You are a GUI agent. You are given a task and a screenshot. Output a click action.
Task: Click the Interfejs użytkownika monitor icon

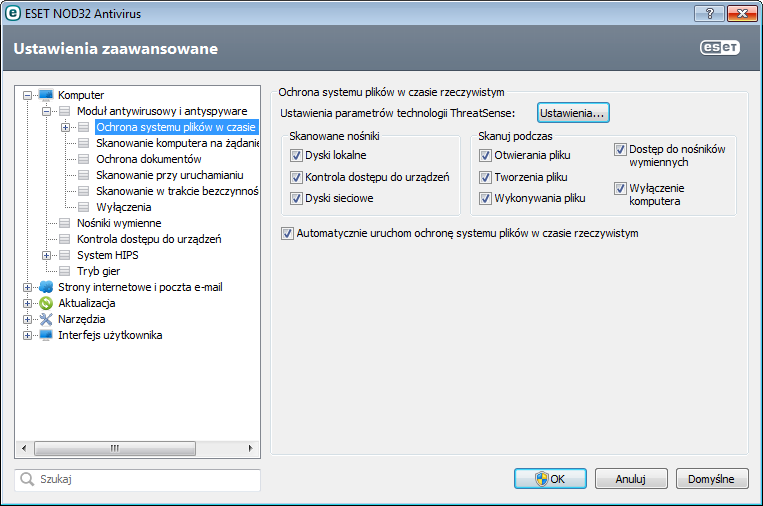(46, 335)
